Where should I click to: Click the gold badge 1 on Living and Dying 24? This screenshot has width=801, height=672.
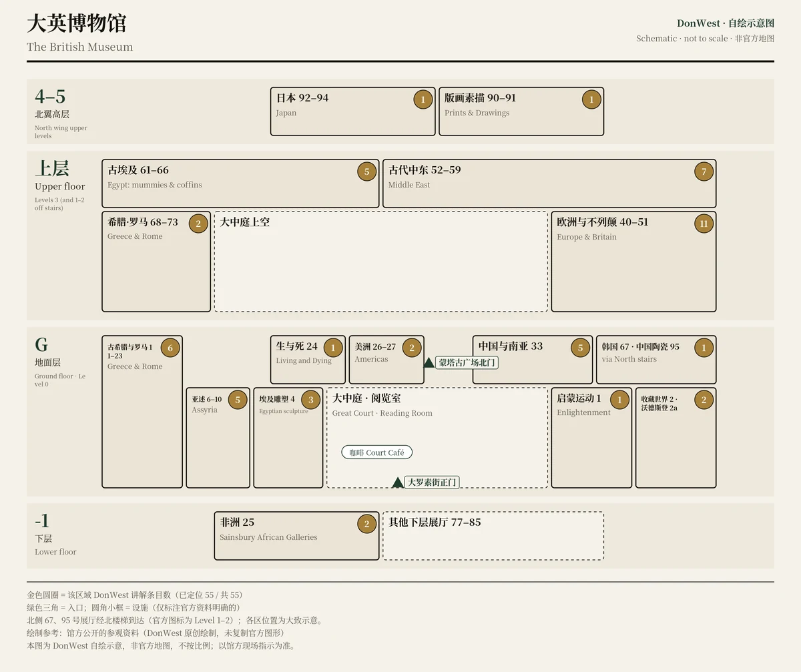click(x=333, y=348)
